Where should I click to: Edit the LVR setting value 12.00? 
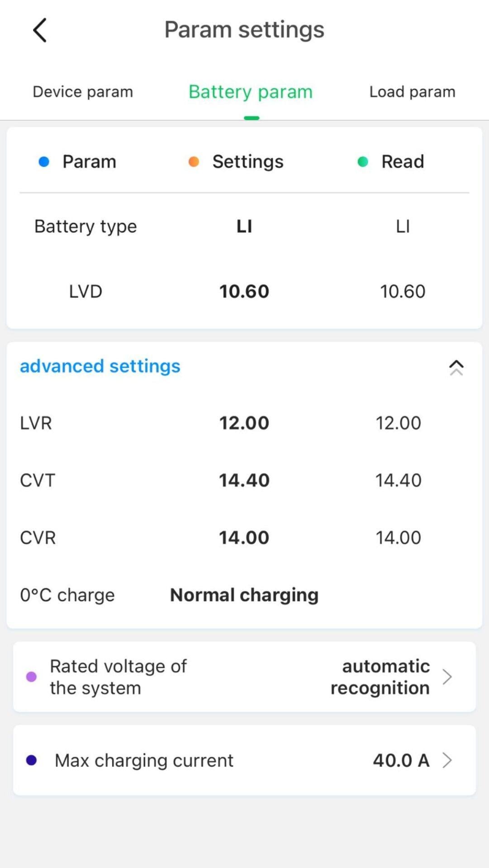244,423
